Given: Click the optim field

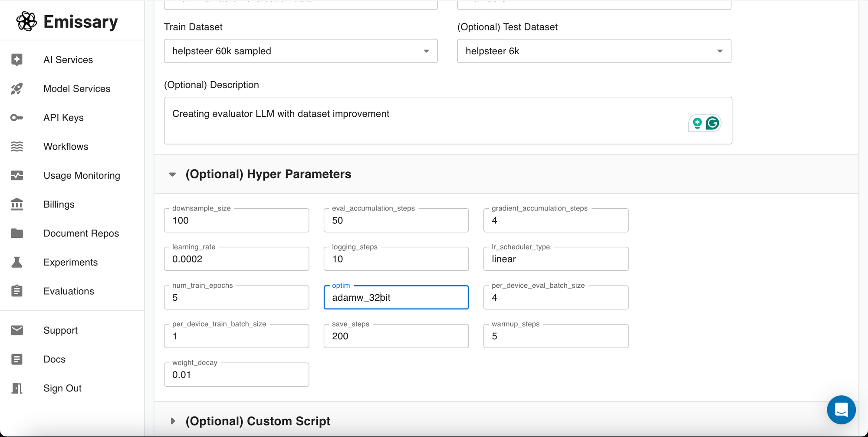Looking at the screenshot, I should coord(396,298).
